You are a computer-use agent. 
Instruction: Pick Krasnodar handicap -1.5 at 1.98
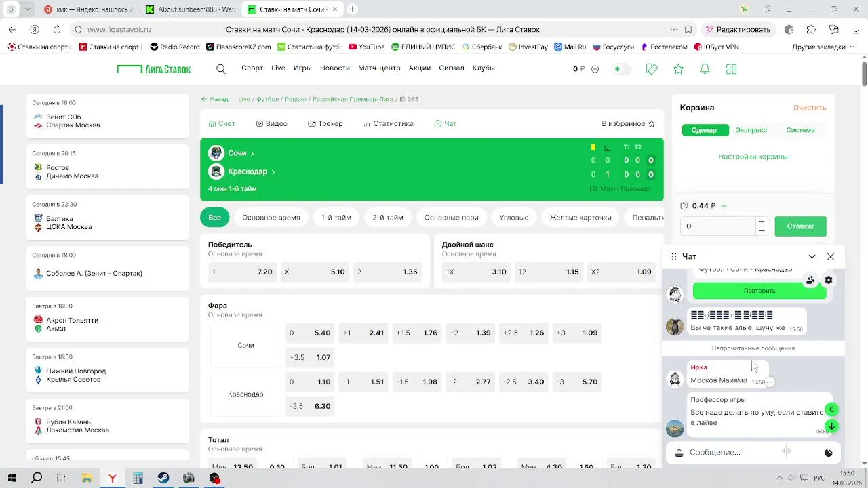point(417,382)
